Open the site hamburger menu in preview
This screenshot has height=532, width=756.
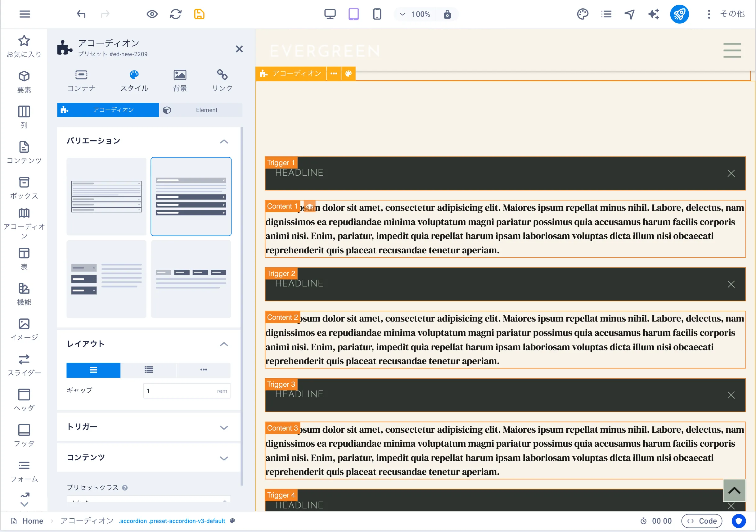(x=732, y=50)
